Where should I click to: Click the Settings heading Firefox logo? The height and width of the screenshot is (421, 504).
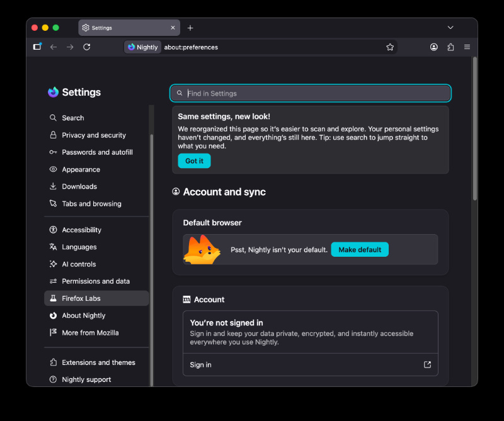coord(54,92)
